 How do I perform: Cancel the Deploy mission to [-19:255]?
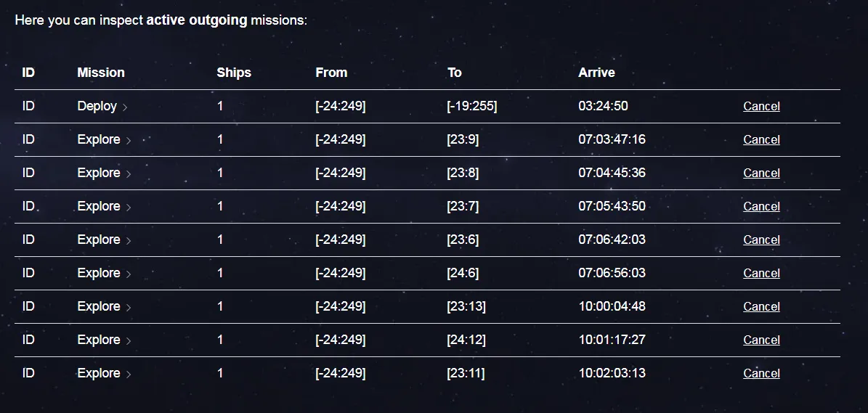click(x=761, y=106)
